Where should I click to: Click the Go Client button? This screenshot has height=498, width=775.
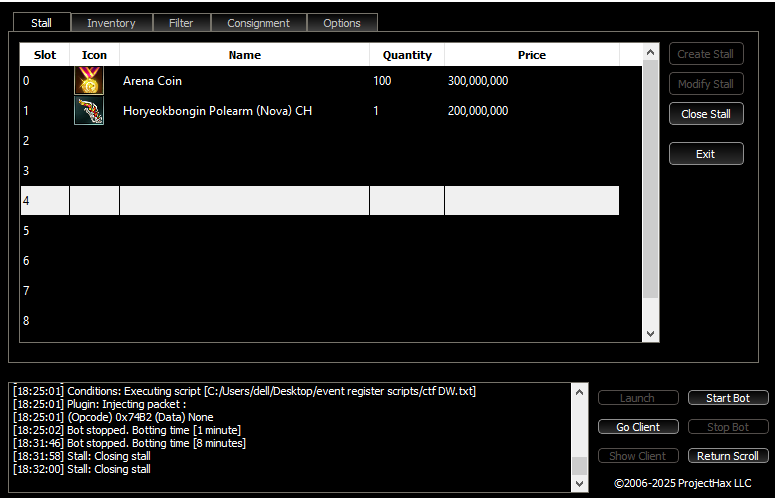[637, 427]
